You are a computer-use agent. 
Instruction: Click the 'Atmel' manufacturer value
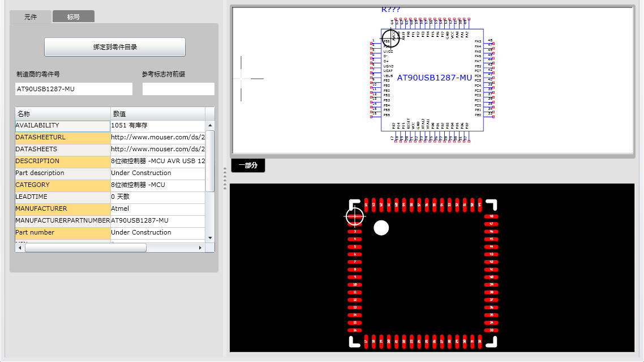pyautogui.click(x=158, y=209)
